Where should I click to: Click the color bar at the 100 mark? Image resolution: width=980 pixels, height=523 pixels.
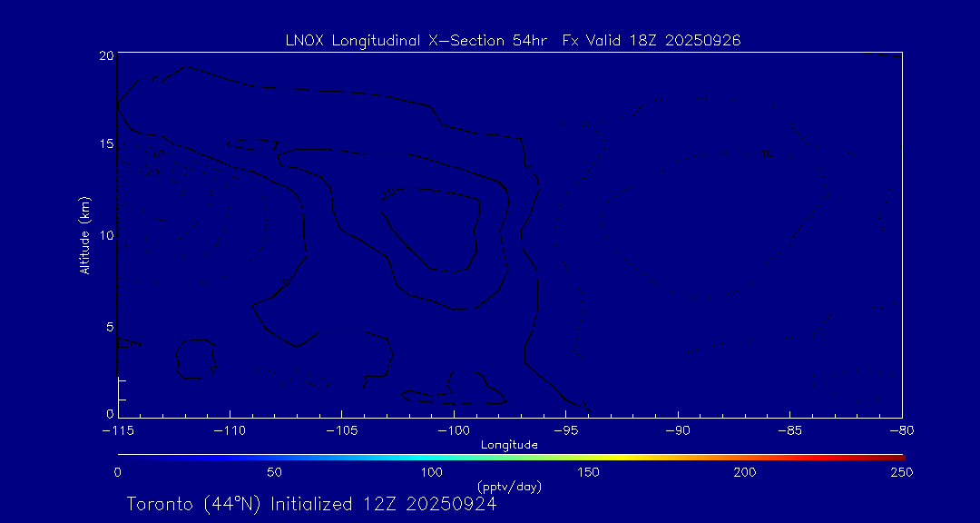pyautogui.click(x=432, y=456)
